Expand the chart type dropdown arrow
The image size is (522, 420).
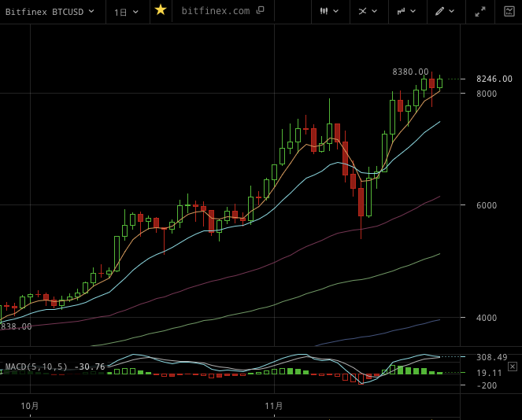[x=336, y=11]
